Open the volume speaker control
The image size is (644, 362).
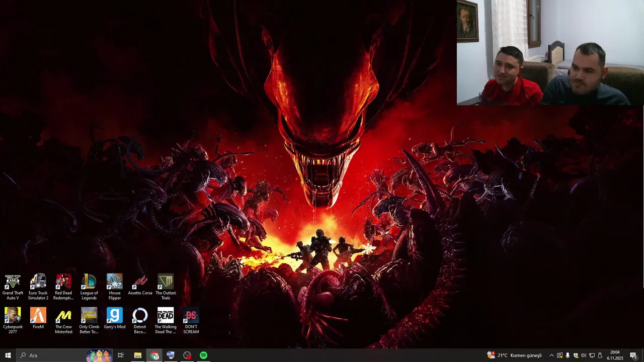(584, 355)
